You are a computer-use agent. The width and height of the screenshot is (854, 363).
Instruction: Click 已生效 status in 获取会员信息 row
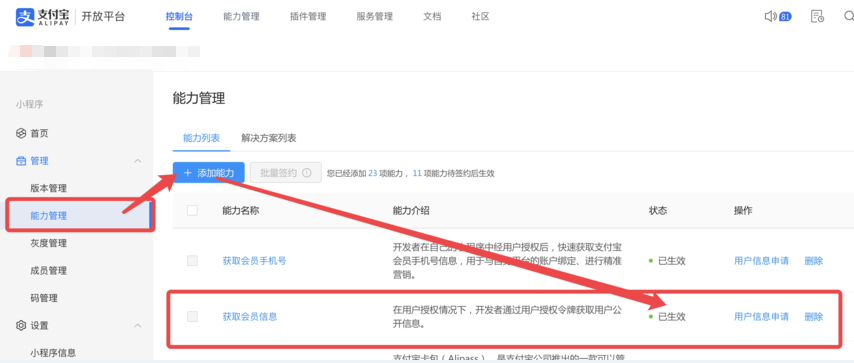coord(672,316)
